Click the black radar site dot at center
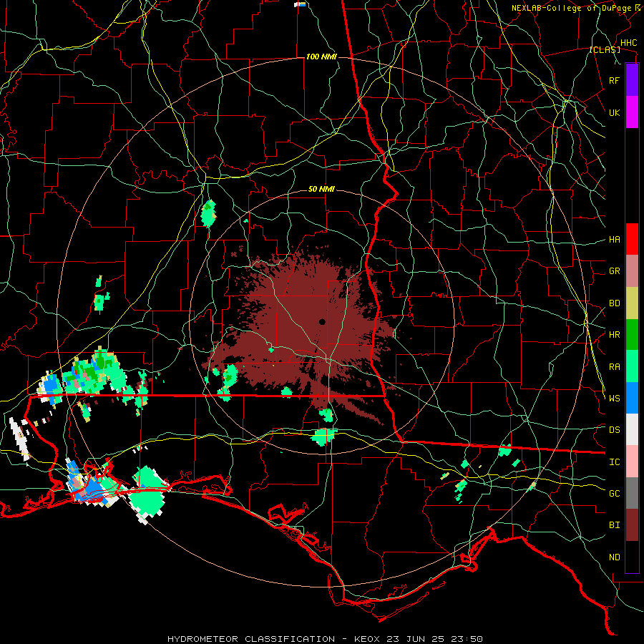Screen dimensions: 644x644 coord(323,322)
